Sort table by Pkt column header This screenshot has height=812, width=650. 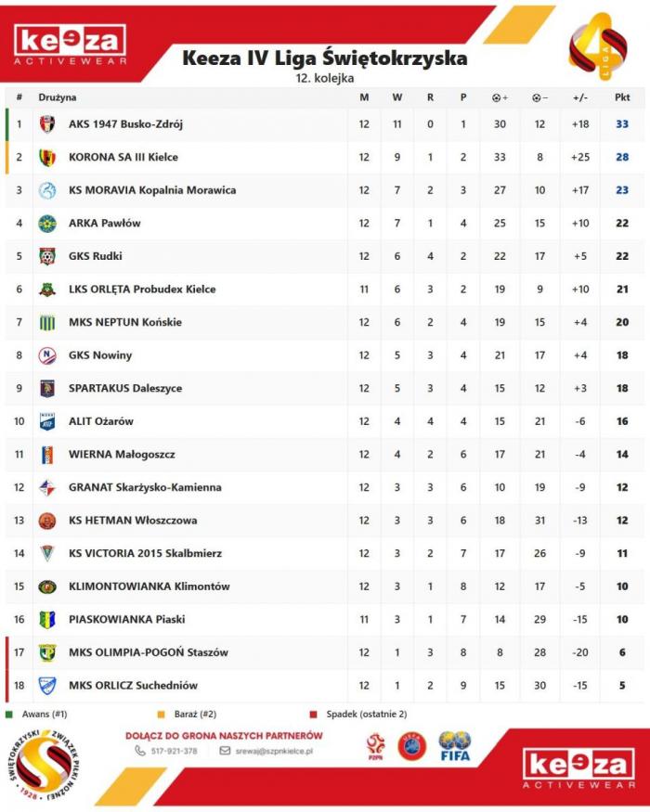click(x=621, y=97)
